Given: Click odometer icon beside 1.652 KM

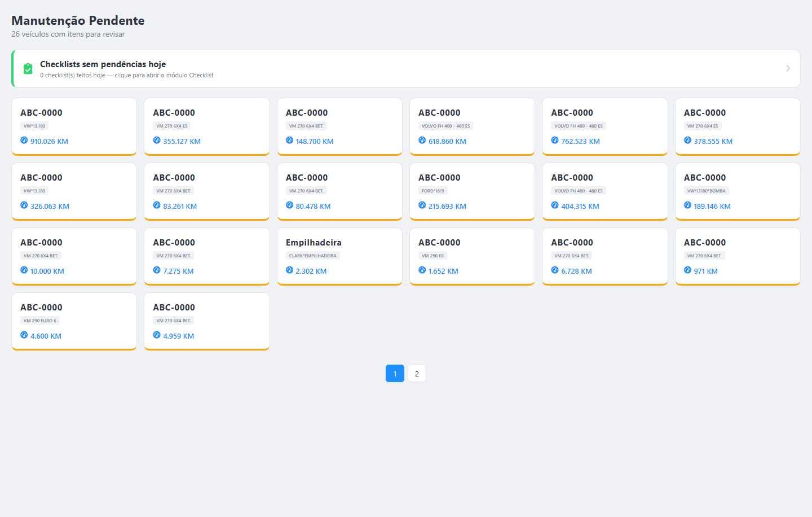Looking at the screenshot, I should click(x=422, y=270).
